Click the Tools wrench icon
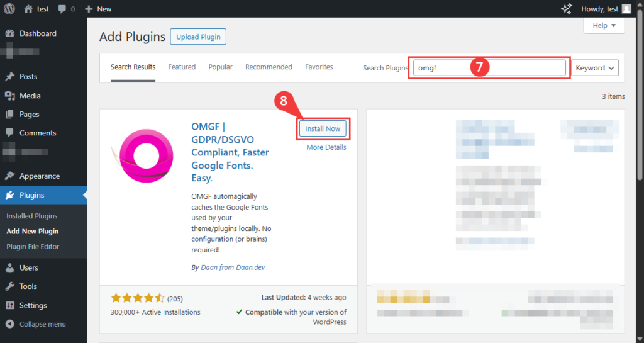644x343 pixels. [10, 286]
